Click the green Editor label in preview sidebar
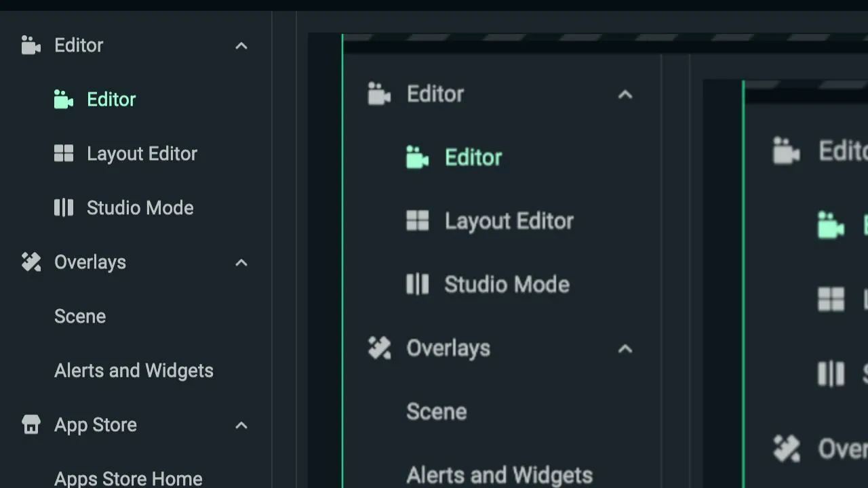 (473, 157)
